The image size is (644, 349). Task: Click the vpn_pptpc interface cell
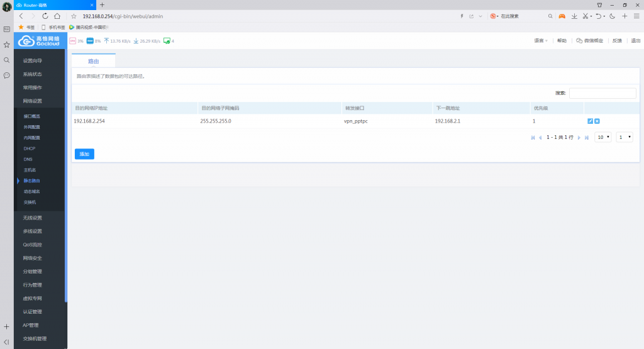356,121
